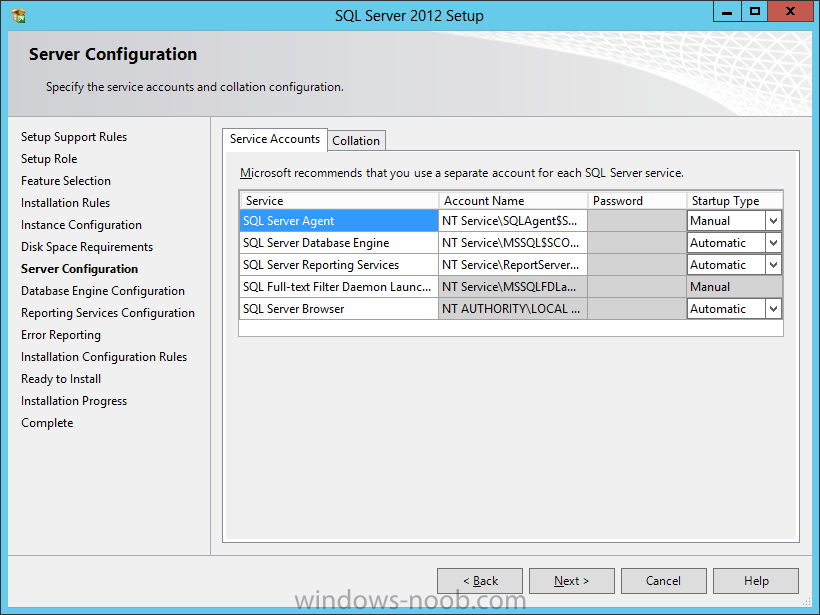
Task: Click Installation Progress step
Action: pyautogui.click(x=74, y=401)
